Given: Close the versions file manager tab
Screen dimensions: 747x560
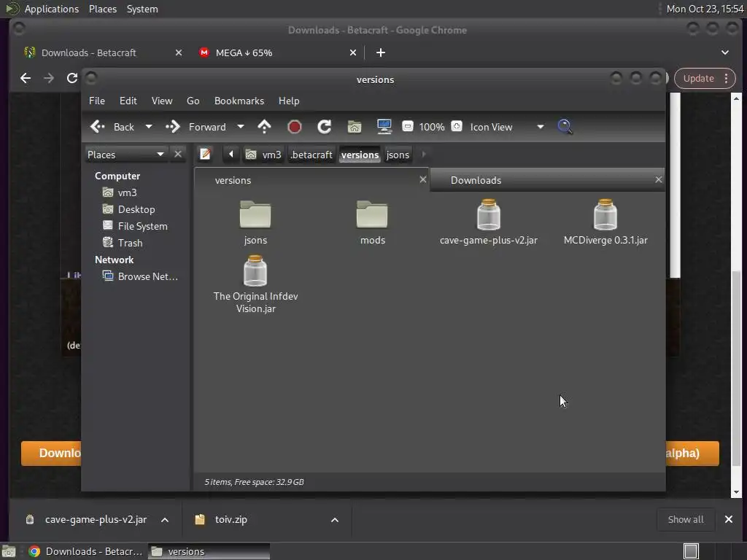Looking at the screenshot, I should tap(422, 179).
